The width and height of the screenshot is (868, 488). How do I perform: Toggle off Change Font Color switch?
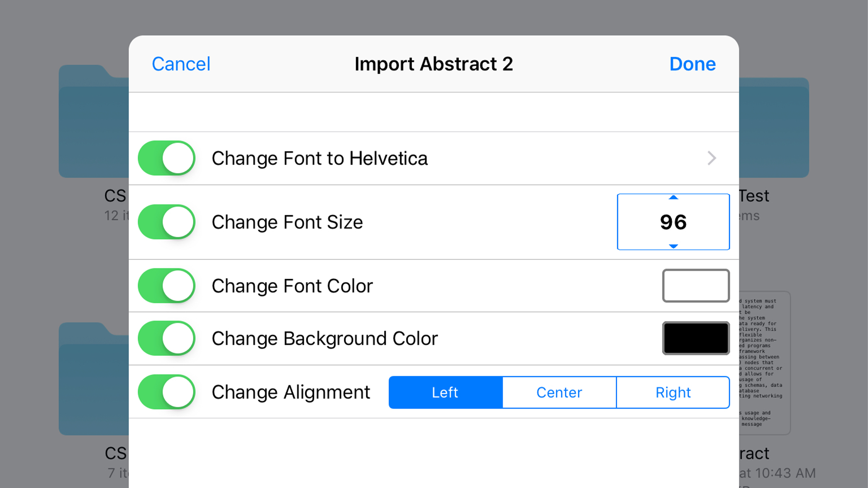(167, 286)
